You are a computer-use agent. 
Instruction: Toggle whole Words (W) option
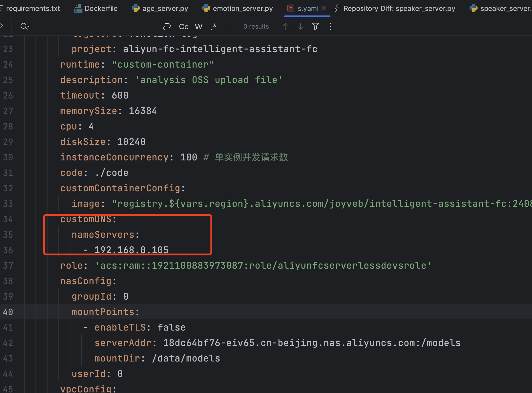click(198, 27)
